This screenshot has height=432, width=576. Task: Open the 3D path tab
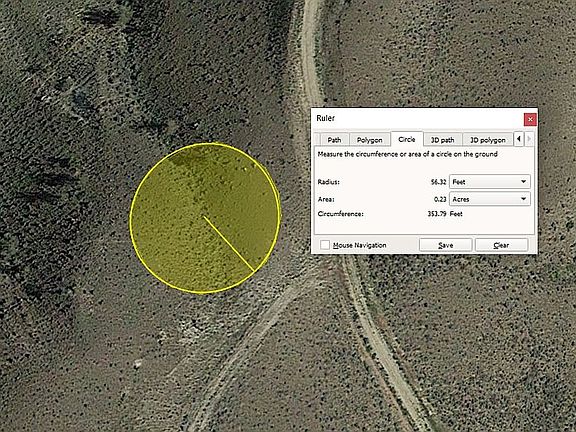coord(443,140)
